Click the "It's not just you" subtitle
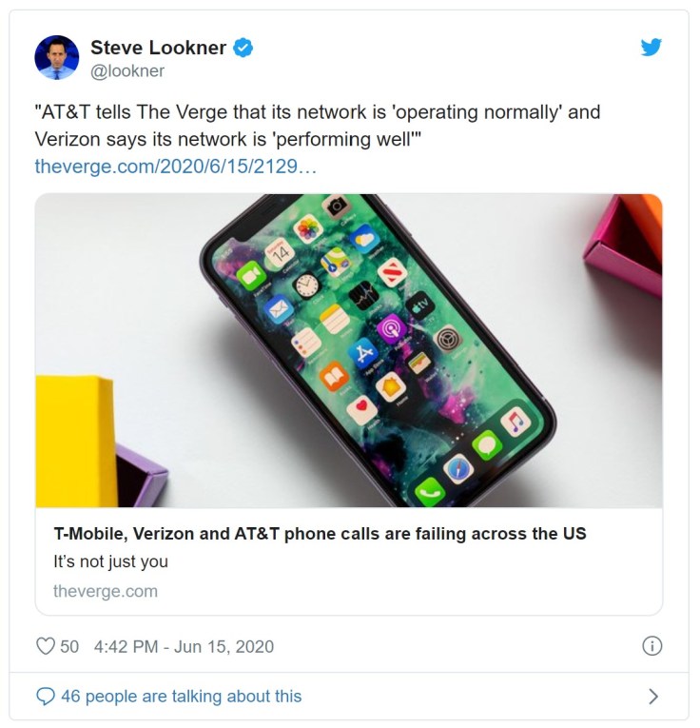700x728 pixels. coord(110,561)
